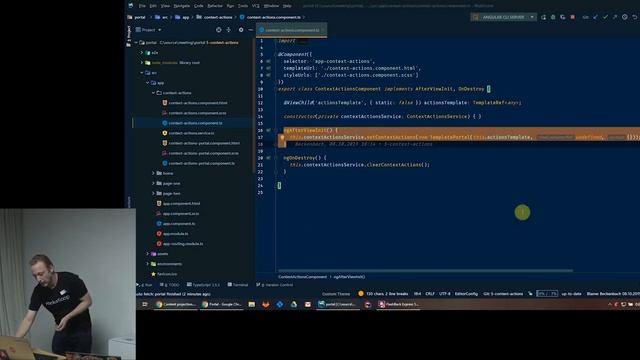Image resolution: width=640 pixels, height=360 pixels.
Task: Open the Version Control tool window tab
Action: (x=274, y=284)
